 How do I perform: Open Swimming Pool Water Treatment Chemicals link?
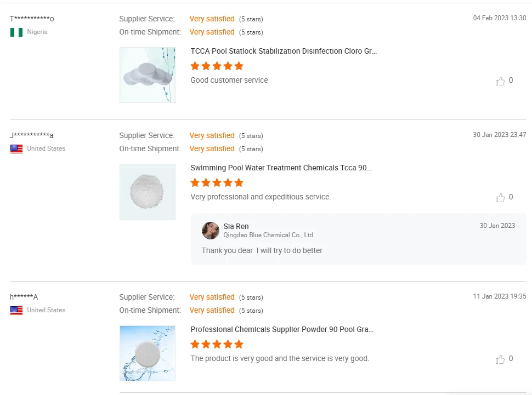(x=281, y=168)
